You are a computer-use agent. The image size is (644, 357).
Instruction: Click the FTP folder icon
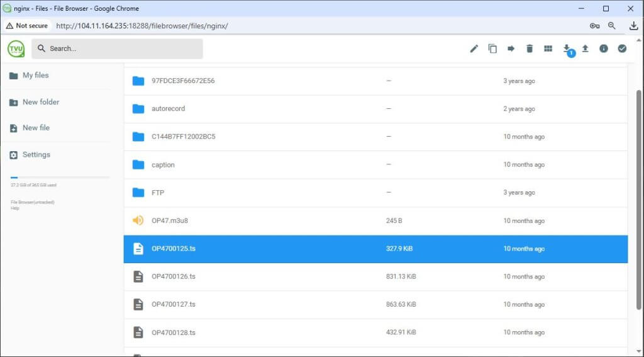click(138, 193)
